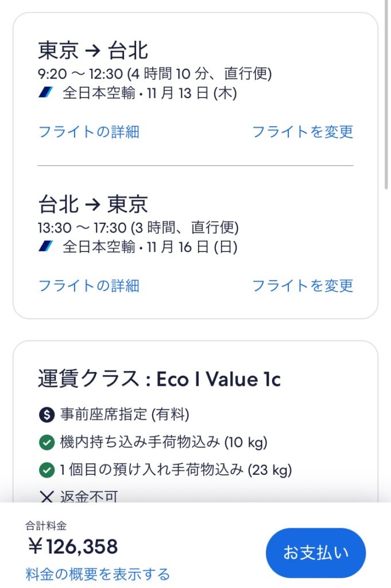Click the X icon beside 返金不可
This screenshot has width=391, height=588.
46,497
